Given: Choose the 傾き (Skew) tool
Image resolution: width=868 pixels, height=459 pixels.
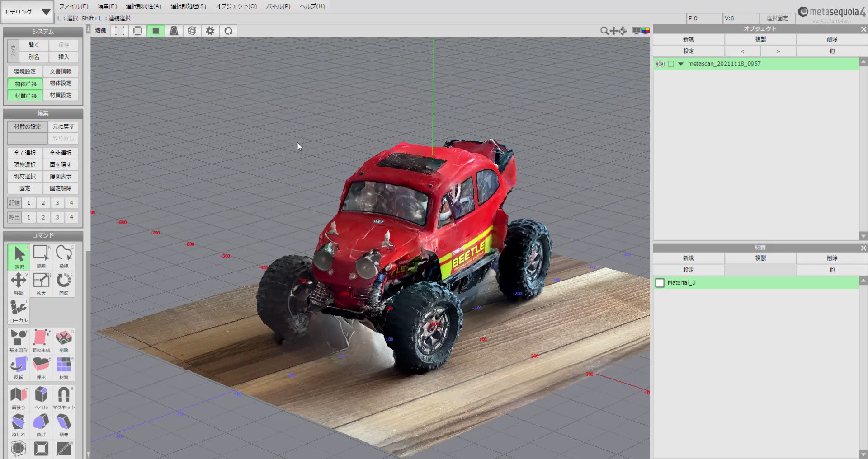Looking at the screenshot, I should point(64,425).
